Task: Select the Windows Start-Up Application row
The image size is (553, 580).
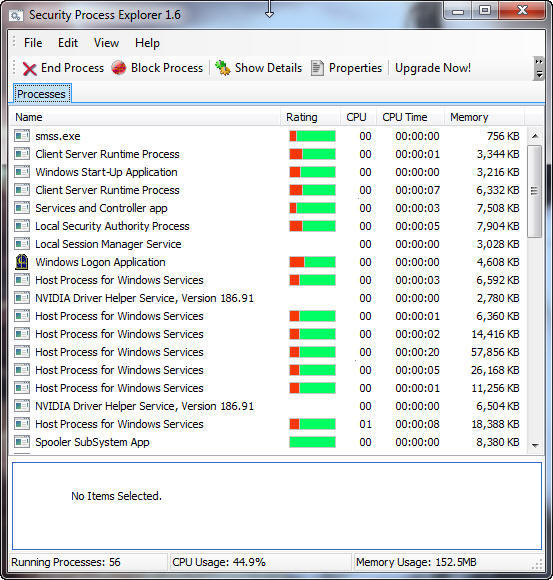Action: (x=267, y=172)
